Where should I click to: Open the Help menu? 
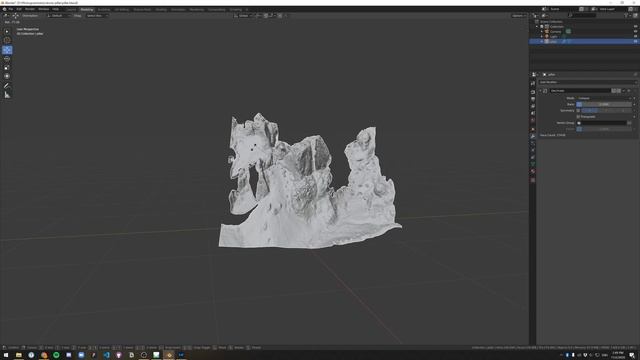(56, 9)
